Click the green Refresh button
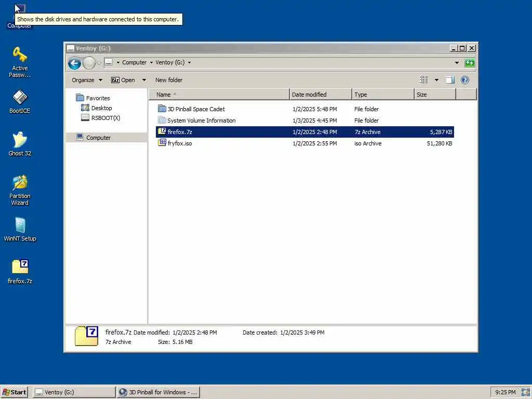Viewport: 532px width, 399px height. click(x=470, y=63)
